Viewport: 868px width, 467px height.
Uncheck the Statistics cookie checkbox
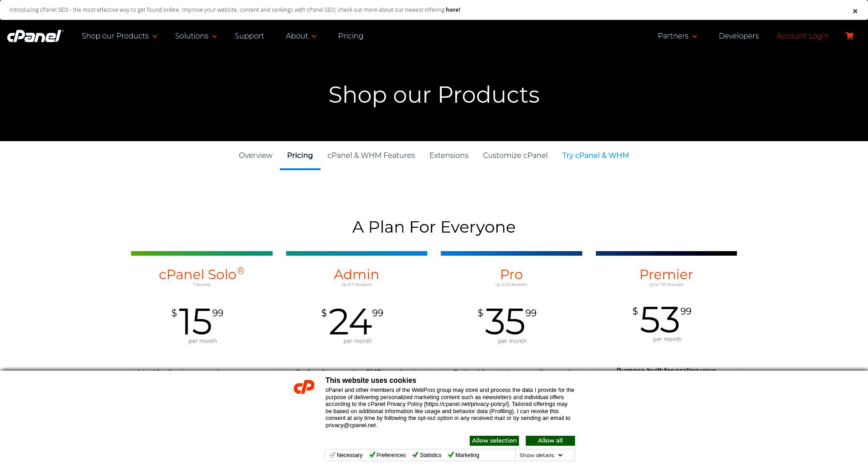415,455
